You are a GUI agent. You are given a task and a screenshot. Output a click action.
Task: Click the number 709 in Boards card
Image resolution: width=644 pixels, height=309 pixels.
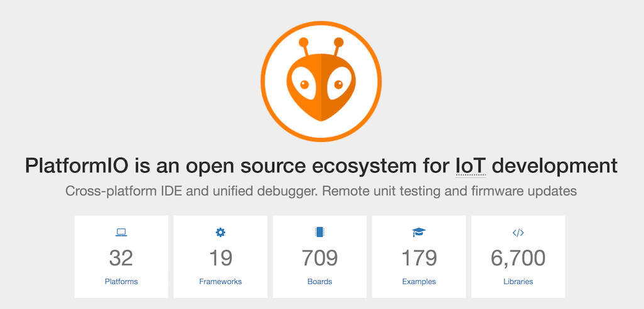pos(319,257)
